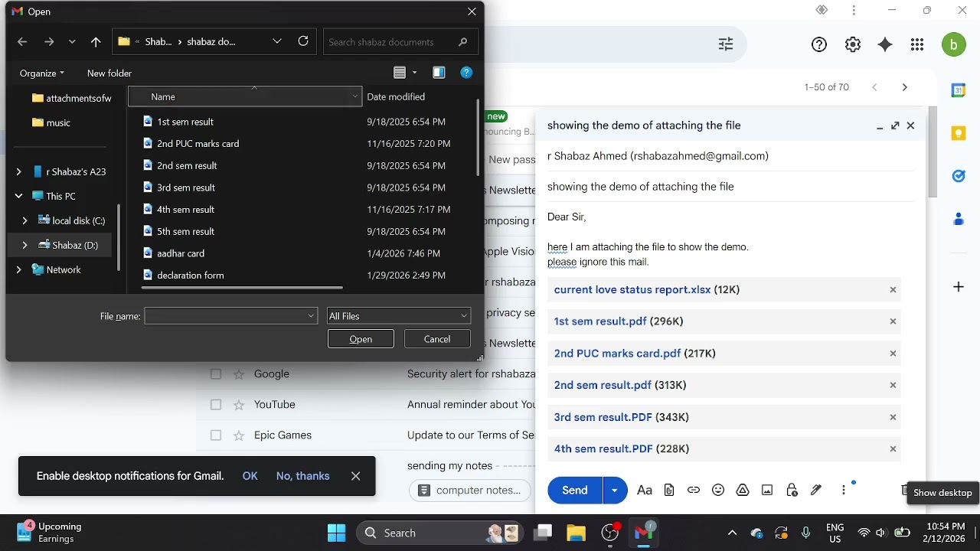This screenshot has height=551, width=980.
Task: Open the Send options dropdown arrow
Action: tap(615, 491)
